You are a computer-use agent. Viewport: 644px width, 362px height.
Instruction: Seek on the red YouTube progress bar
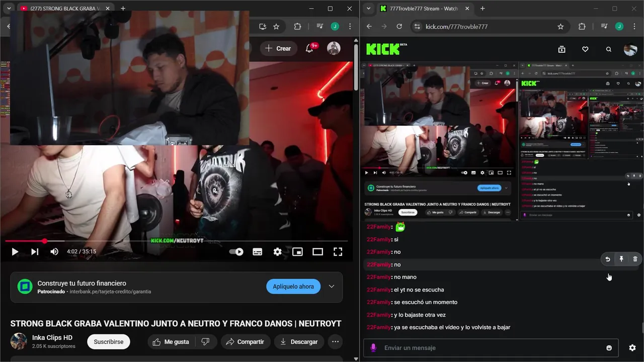point(176,241)
